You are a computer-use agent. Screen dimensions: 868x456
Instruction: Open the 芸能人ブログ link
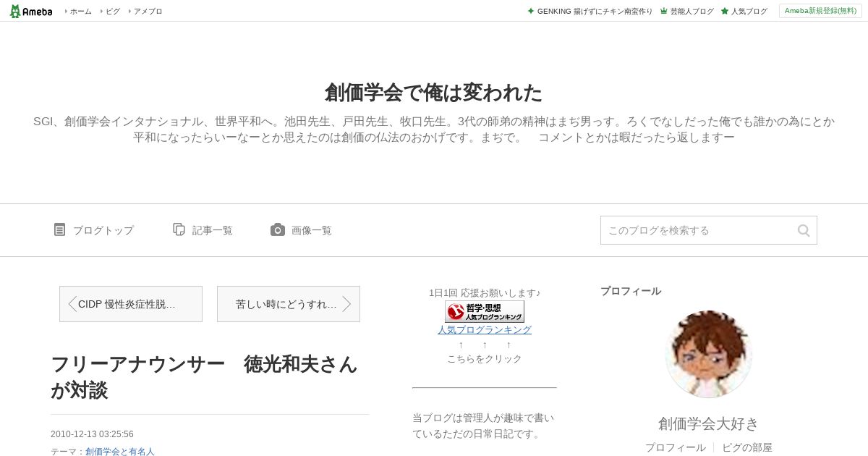click(x=692, y=12)
